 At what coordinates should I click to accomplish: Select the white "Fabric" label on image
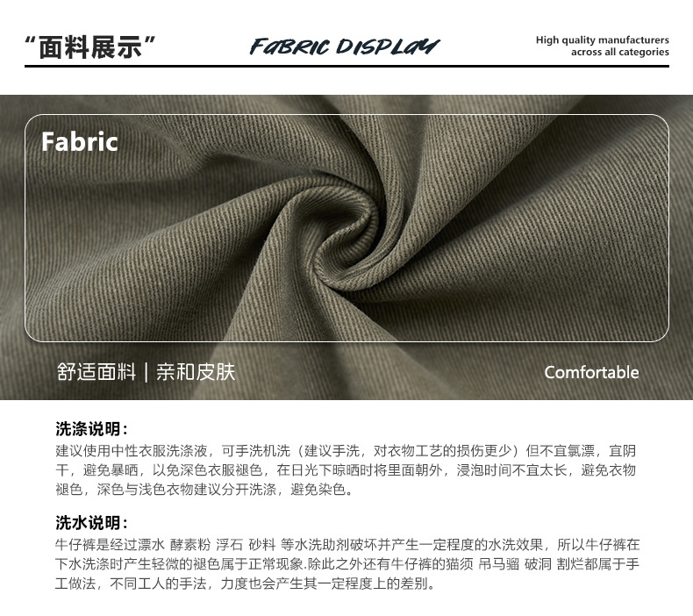click(x=80, y=141)
